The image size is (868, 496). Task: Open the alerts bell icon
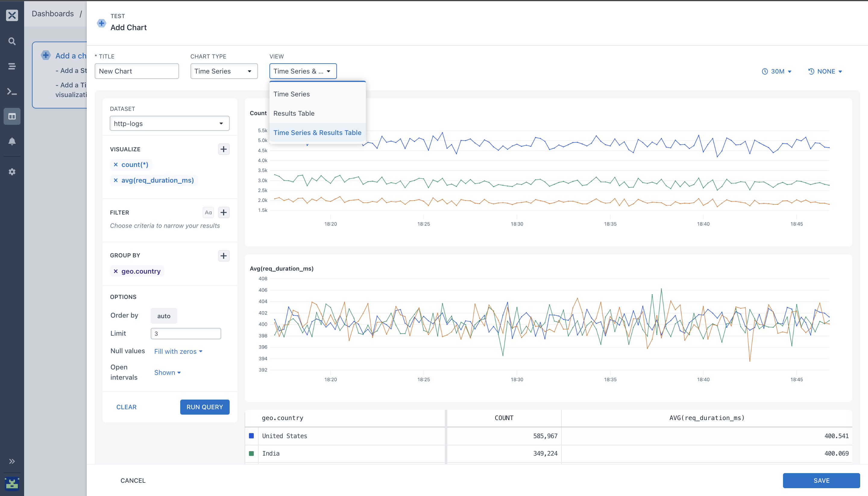point(12,141)
